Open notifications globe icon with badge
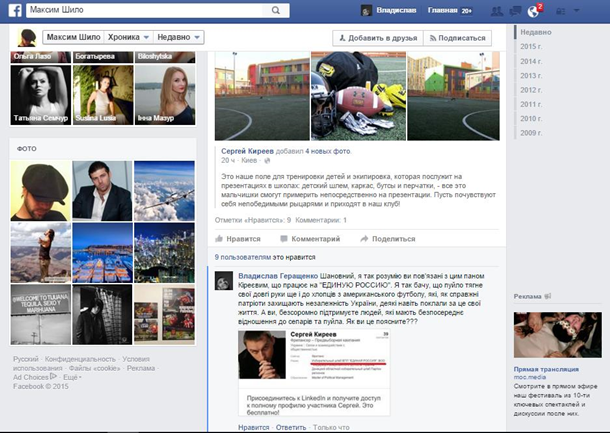The image size is (610, 433). 532,11
